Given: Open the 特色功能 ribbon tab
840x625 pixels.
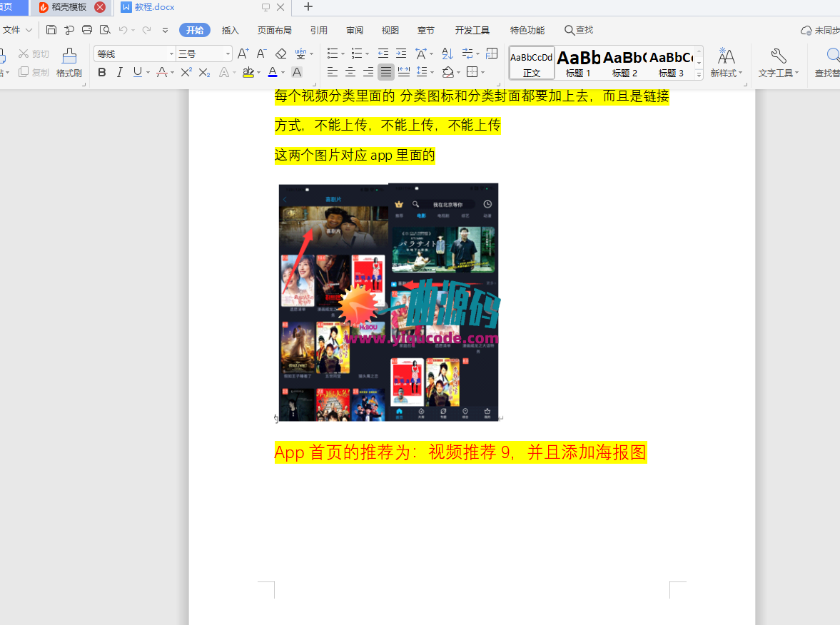Looking at the screenshot, I should click(527, 30).
